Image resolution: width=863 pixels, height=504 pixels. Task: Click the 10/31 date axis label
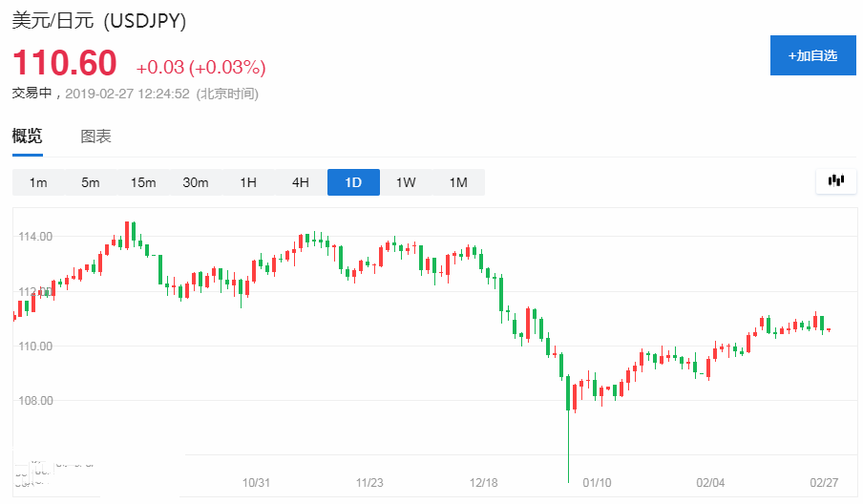point(258,483)
